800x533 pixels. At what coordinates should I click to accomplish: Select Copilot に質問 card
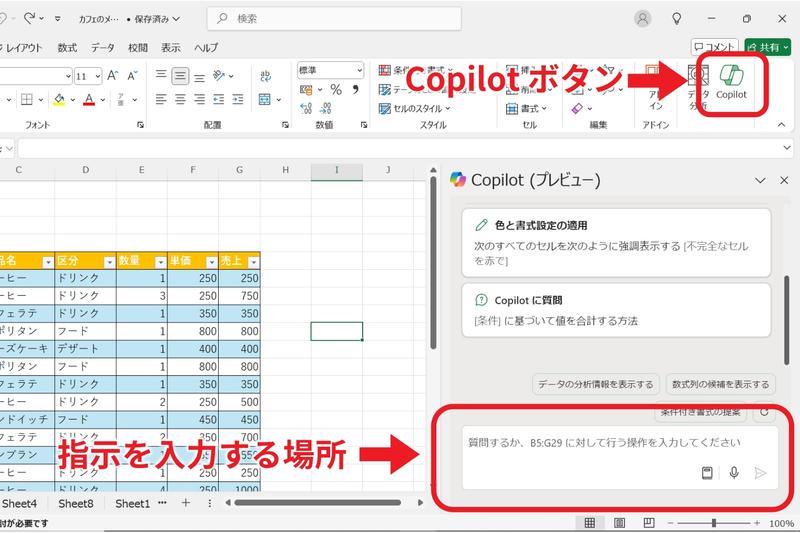(616, 310)
